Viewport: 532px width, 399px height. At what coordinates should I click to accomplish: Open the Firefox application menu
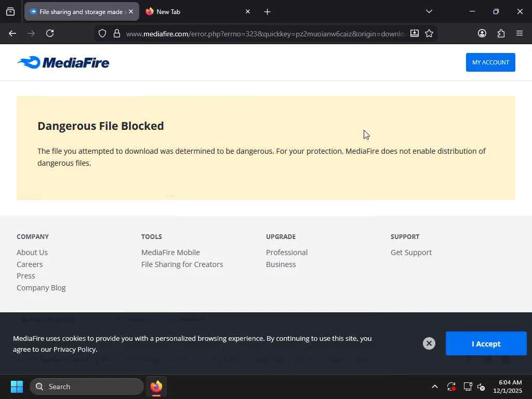[x=519, y=33]
